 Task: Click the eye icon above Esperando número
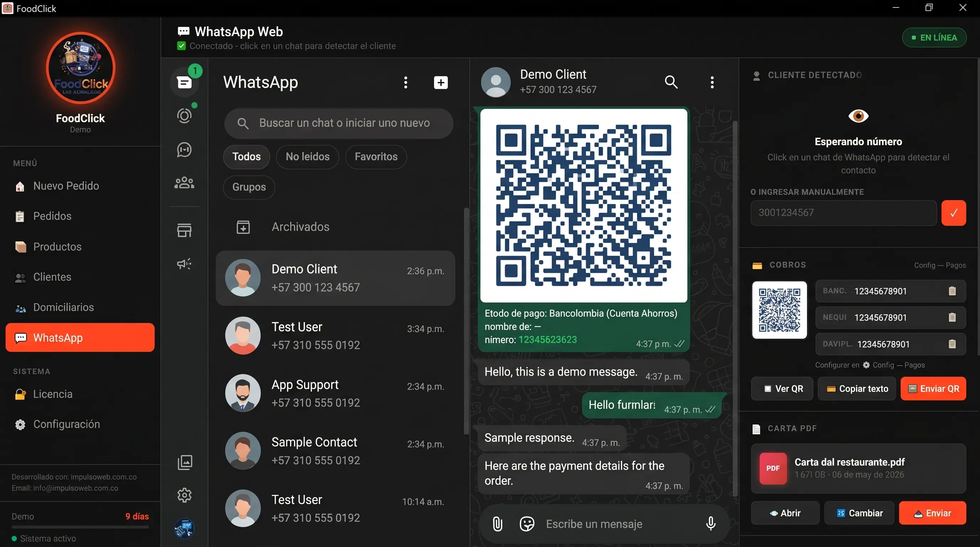coord(858,116)
